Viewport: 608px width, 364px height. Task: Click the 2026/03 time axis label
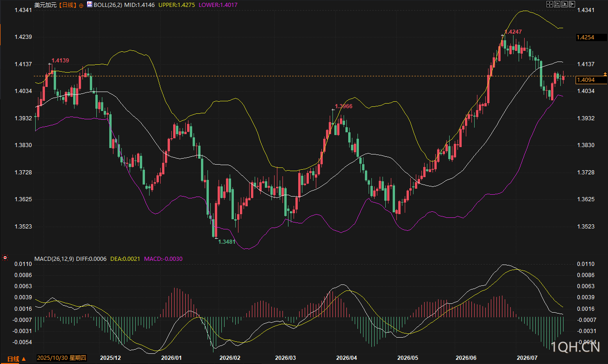click(285, 358)
